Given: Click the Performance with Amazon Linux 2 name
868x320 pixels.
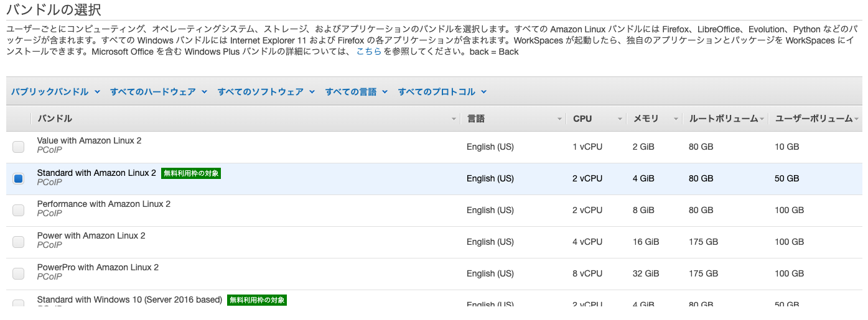Looking at the screenshot, I should pyautogui.click(x=104, y=204).
